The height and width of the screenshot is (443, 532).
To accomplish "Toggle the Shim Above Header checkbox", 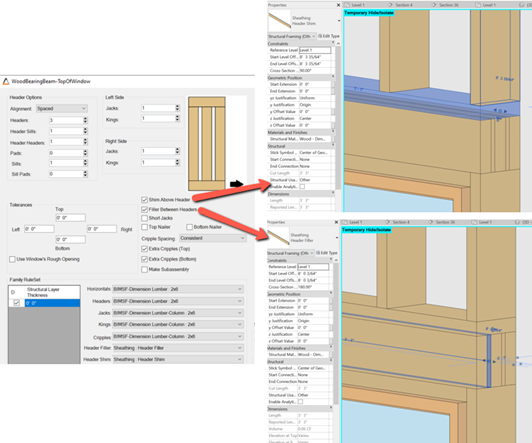I will [145, 199].
